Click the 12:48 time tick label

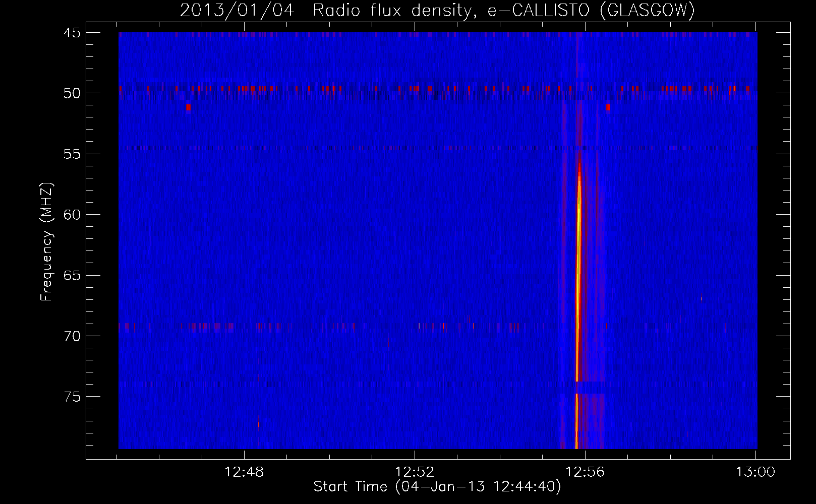[244, 472]
